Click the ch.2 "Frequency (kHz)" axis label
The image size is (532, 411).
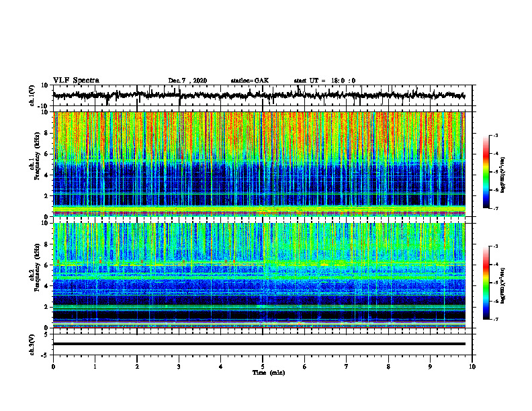[x=37, y=267]
